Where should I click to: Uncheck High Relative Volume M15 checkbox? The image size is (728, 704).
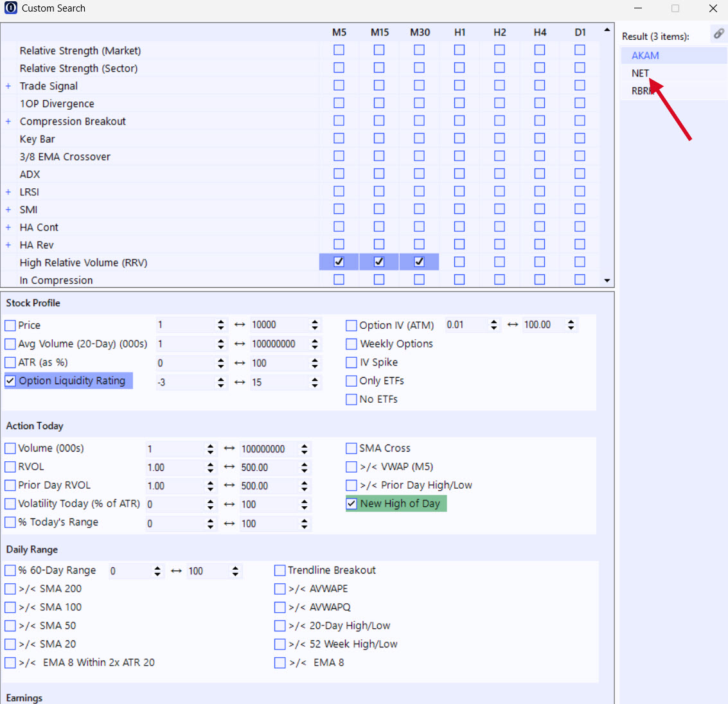pyautogui.click(x=379, y=261)
